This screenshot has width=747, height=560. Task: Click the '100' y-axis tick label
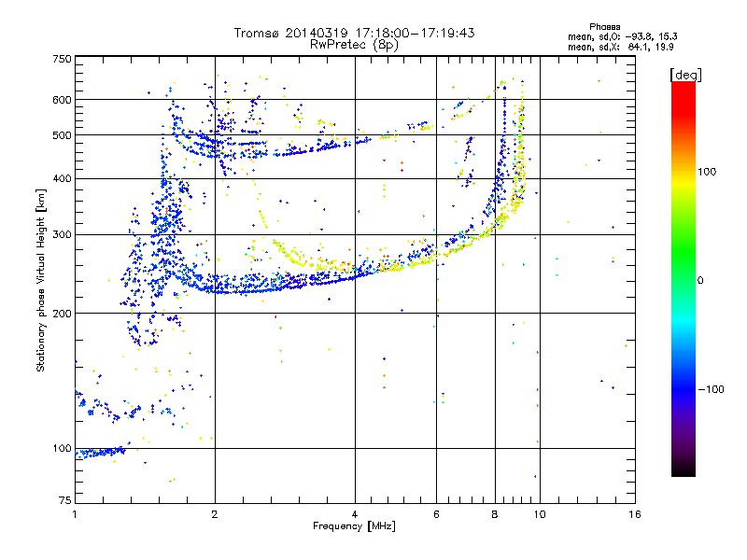tap(62, 449)
